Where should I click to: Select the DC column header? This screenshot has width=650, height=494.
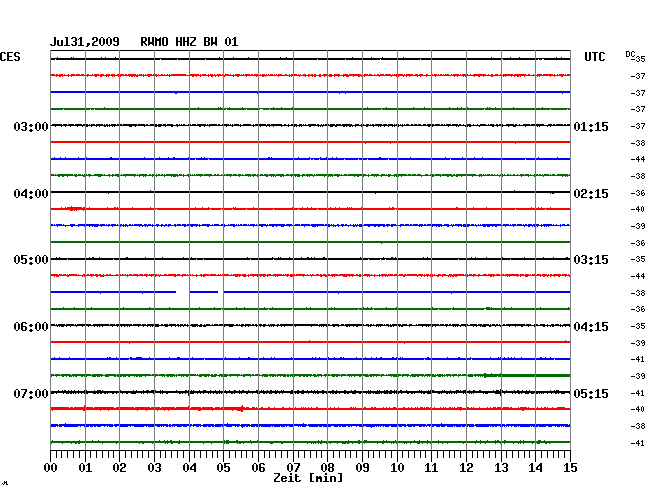[630, 54]
